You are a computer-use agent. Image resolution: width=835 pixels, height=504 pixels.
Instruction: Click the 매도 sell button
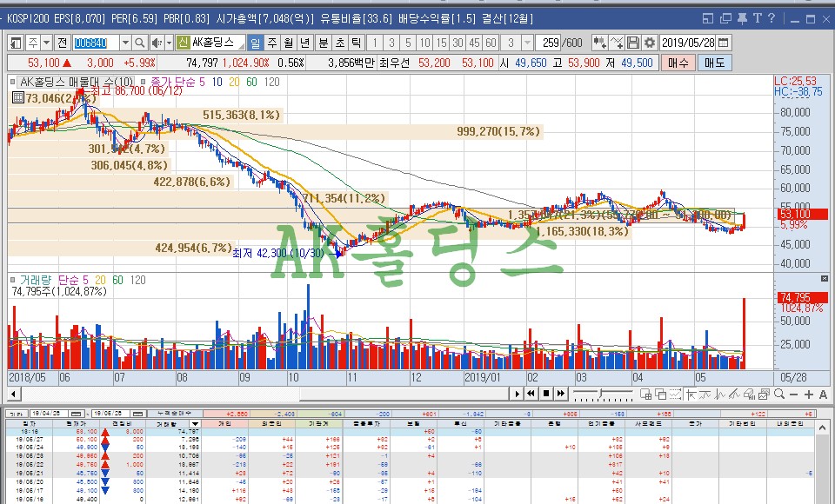pyautogui.click(x=714, y=63)
